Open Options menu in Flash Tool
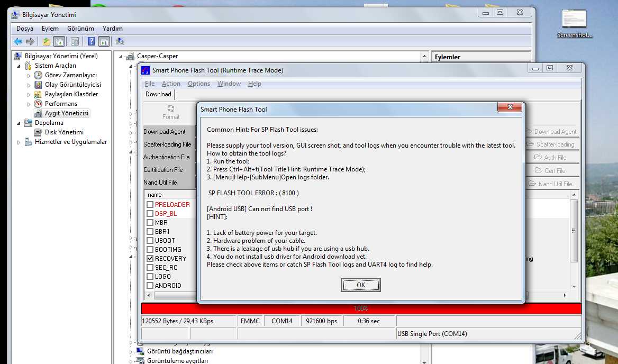The height and width of the screenshot is (364, 618). click(x=198, y=84)
